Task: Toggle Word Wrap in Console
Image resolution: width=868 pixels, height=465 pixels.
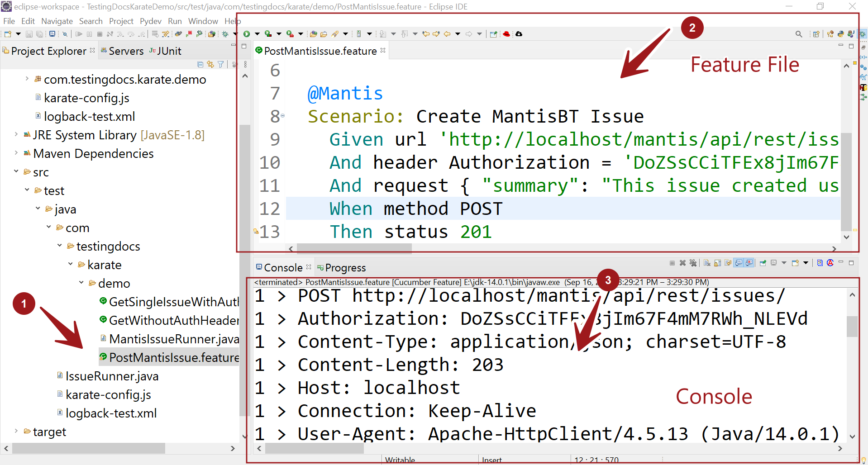Action: 728,263
